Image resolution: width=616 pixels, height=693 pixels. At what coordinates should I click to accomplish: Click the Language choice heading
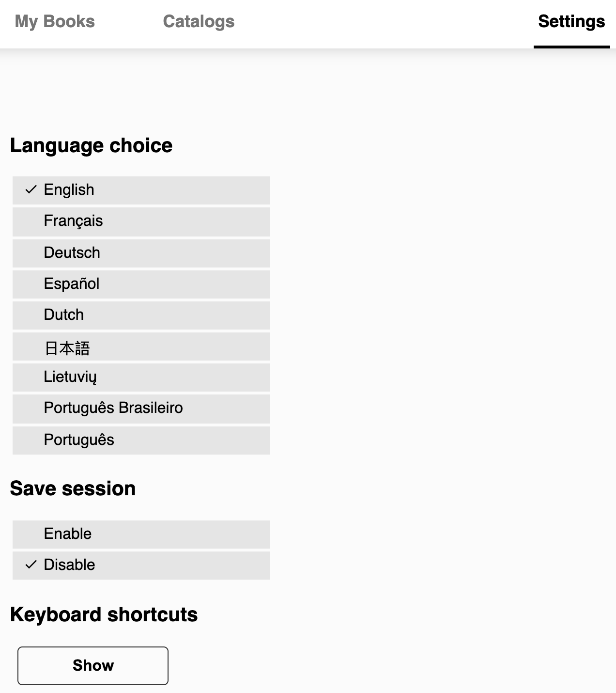[x=91, y=145]
